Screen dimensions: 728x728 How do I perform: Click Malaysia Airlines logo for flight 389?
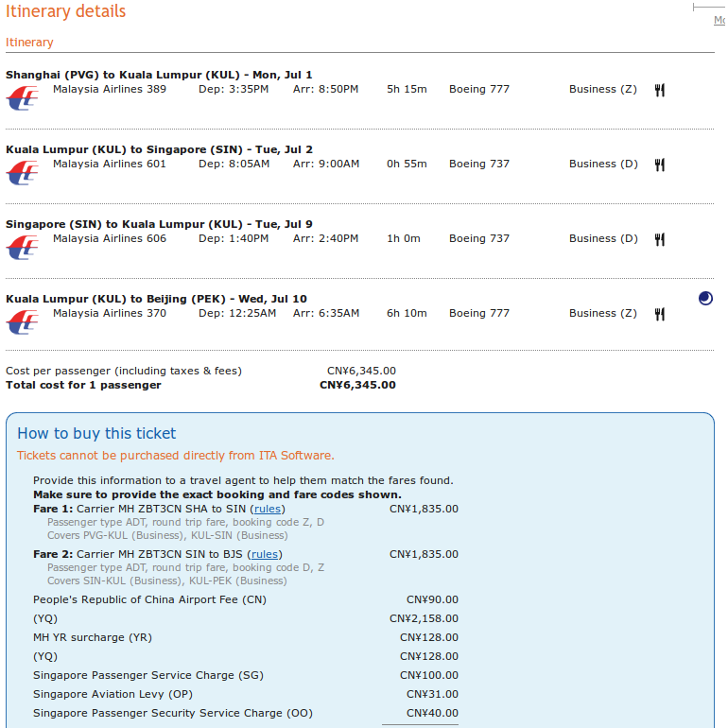23,97
